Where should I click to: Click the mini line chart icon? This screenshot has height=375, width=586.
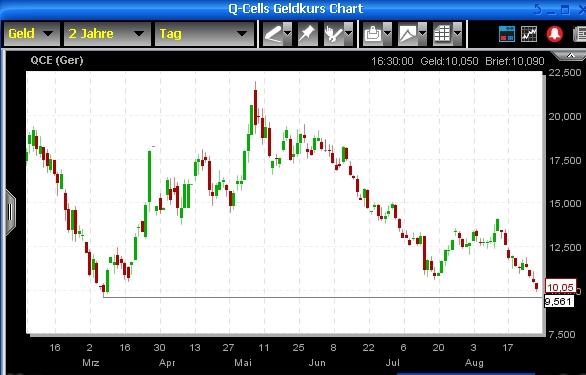click(x=529, y=34)
